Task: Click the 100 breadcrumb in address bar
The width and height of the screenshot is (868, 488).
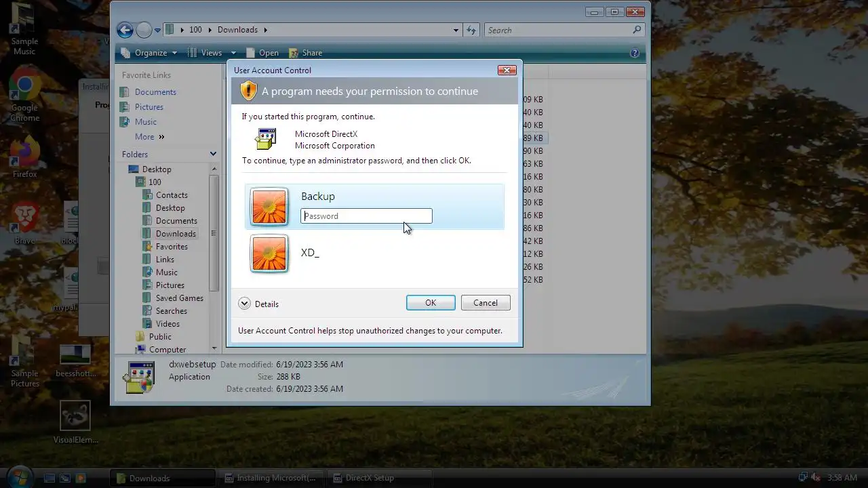Action: click(195, 30)
